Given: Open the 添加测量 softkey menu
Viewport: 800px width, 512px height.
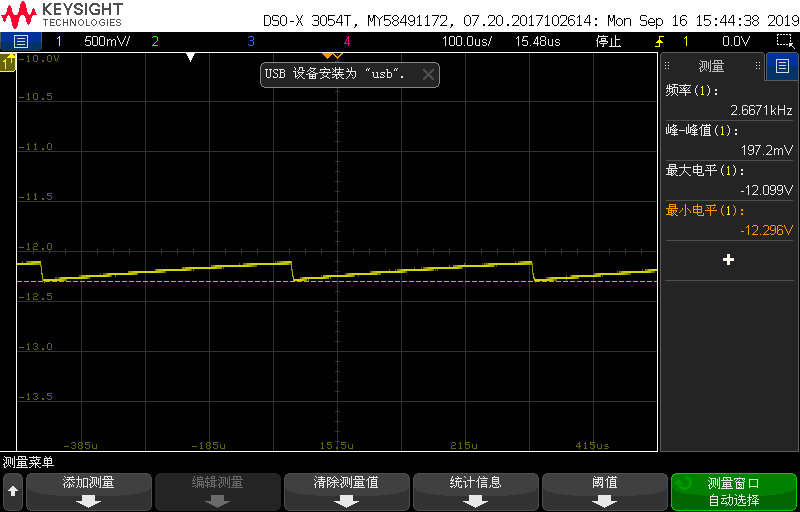Looking at the screenshot, I should point(89,492).
